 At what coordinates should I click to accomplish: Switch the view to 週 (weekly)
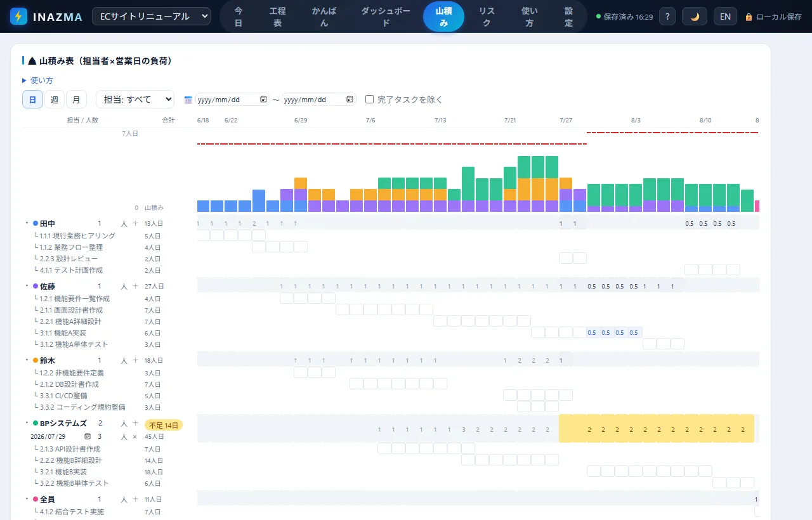(x=54, y=99)
